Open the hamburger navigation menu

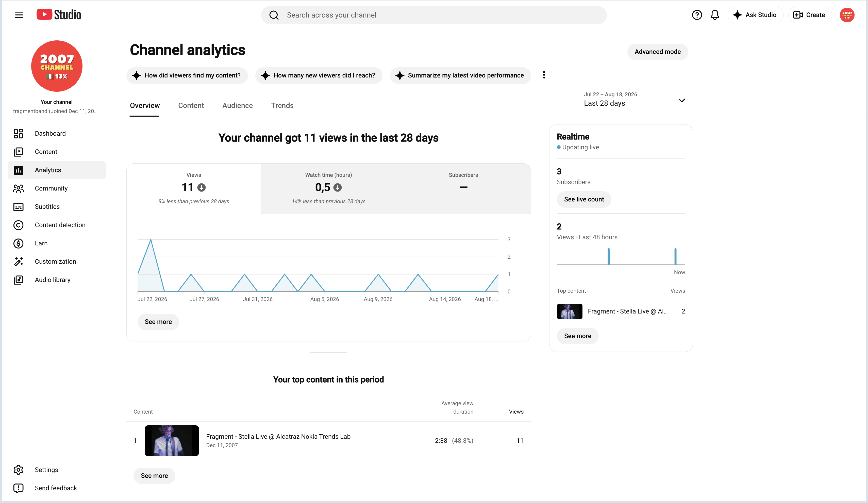19,15
